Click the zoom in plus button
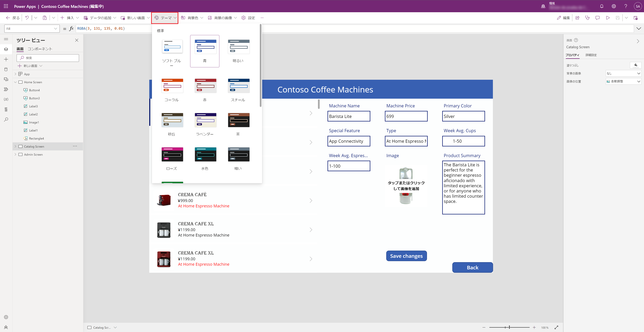Viewport: 644px width, 332px height. coord(534,327)
